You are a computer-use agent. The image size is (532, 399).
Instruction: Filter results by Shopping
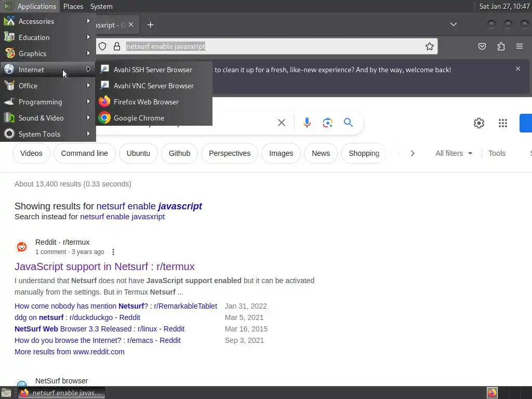364,153
